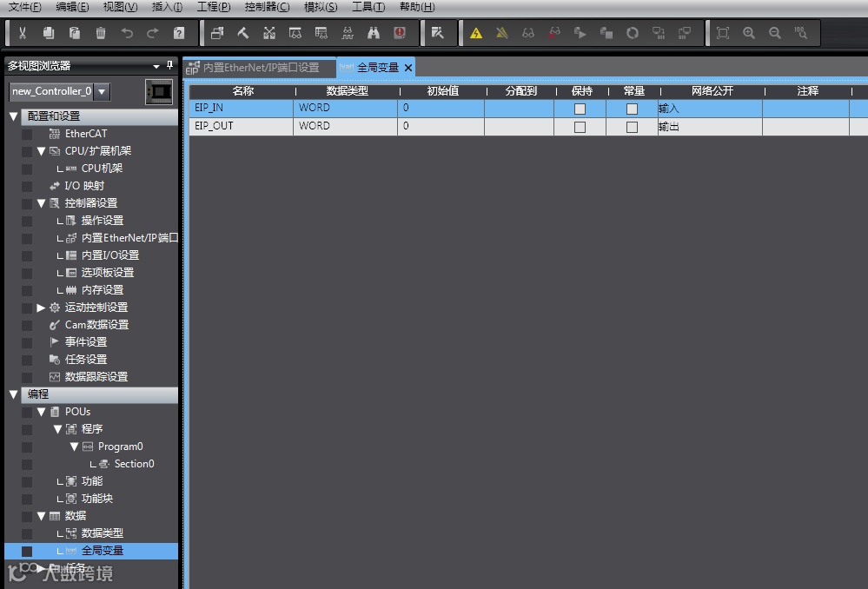Open the Help question mark icon
This screenshot has height=589, width=868.
click(x=179, y=33)
